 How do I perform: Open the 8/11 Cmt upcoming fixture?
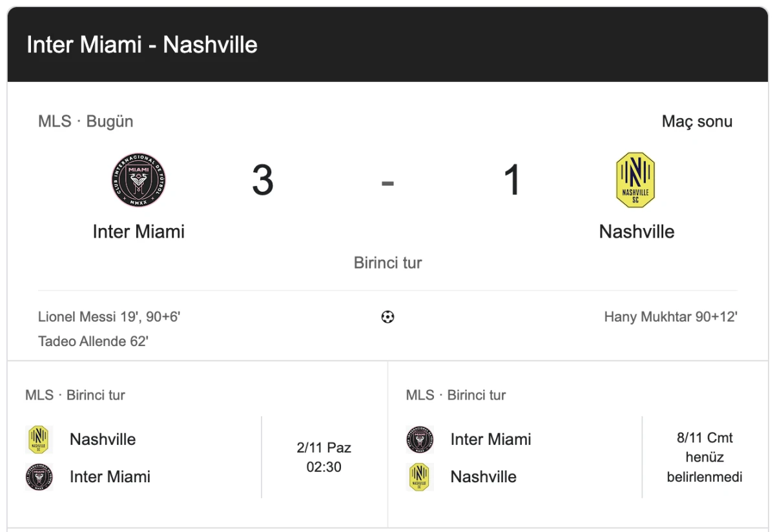pos(705,457)
